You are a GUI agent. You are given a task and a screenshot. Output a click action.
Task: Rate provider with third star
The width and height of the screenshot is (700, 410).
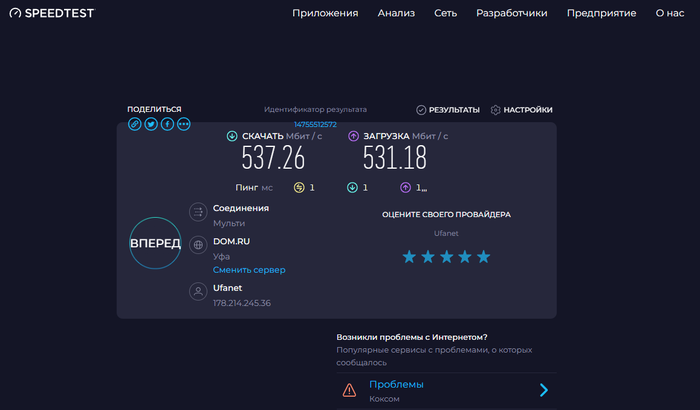click(x=446, y=257)
